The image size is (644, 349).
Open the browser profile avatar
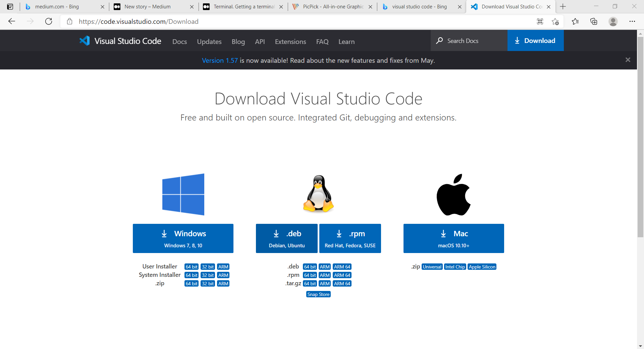[x=613, y=21]
